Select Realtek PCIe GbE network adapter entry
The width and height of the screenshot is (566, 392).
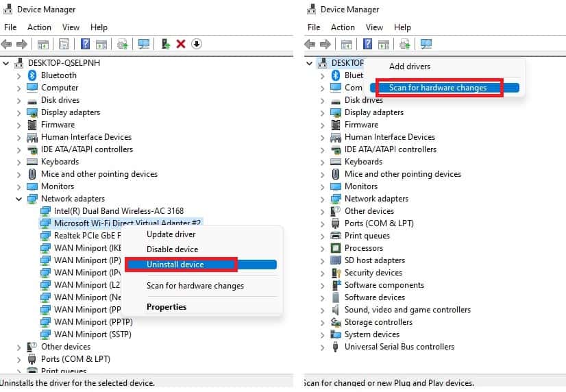(87, 236)
